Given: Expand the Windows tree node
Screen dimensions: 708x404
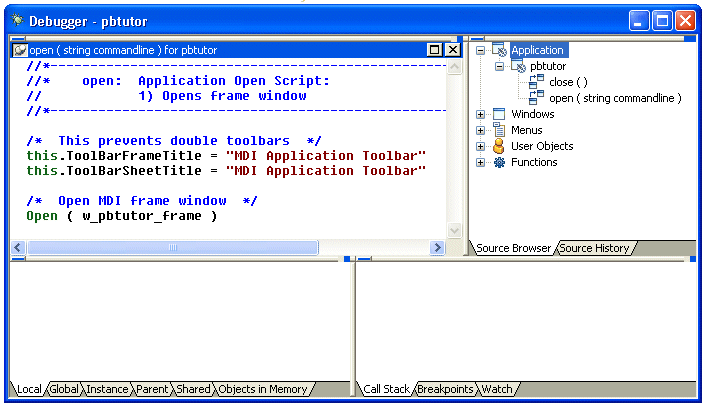Looking at the screenshot, I should [480, 114].
